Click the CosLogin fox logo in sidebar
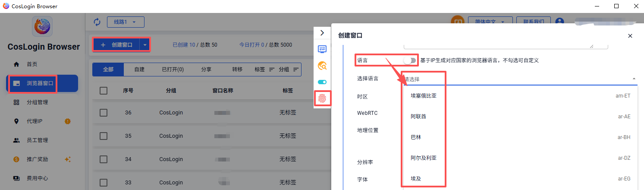This screenshot has height=190, width=644. [x=42, y=26]
